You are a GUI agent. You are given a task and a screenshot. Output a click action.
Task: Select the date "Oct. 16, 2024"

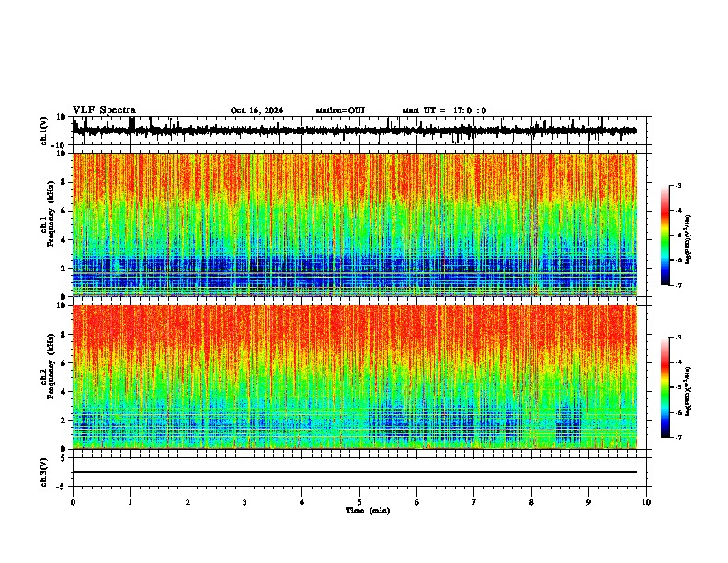pos(256,110)
